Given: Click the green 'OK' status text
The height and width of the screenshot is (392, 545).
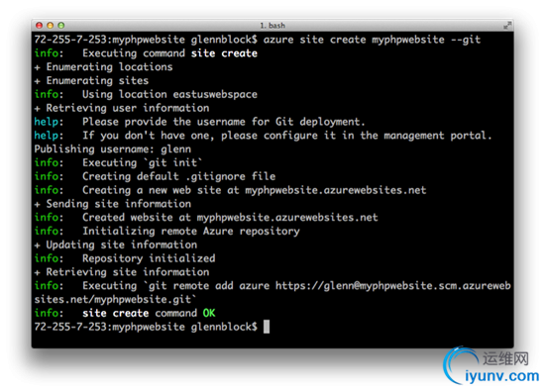Looking at the screenshot, I should (x=209, y=313).
